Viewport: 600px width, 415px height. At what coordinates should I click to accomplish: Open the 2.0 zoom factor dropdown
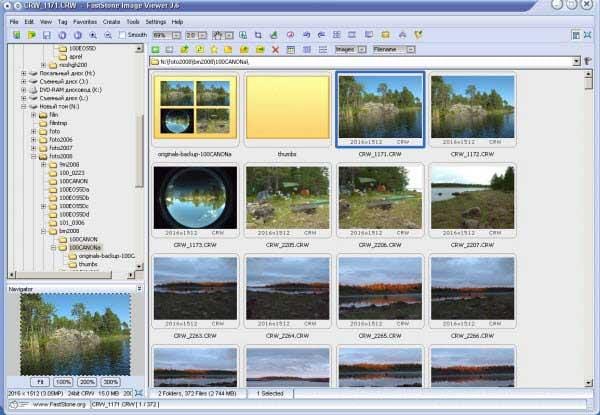pos(203,36)
